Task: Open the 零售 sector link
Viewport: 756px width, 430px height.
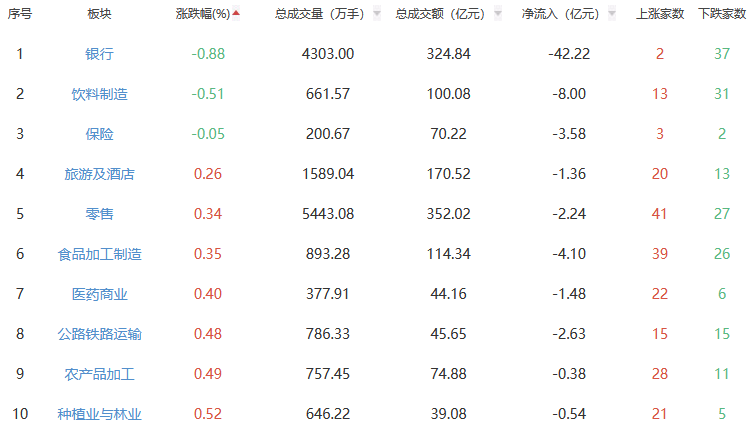Action: 100,214
